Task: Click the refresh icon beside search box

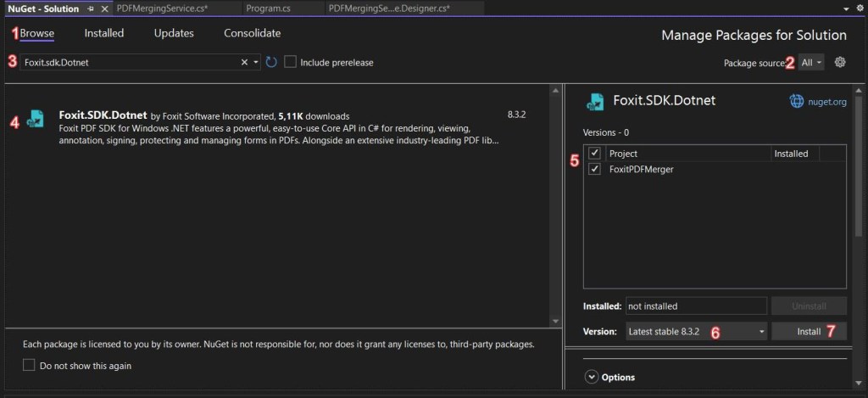Action: (270, 62)
